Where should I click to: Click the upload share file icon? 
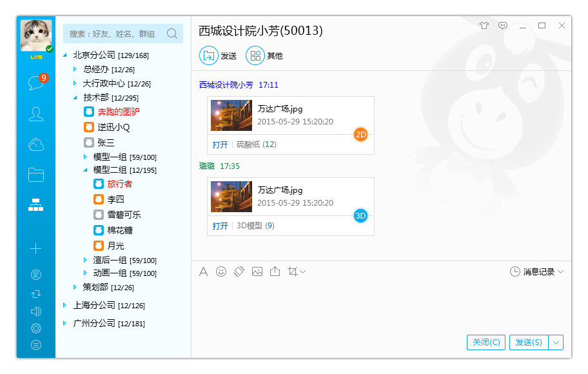click(275, 271)
